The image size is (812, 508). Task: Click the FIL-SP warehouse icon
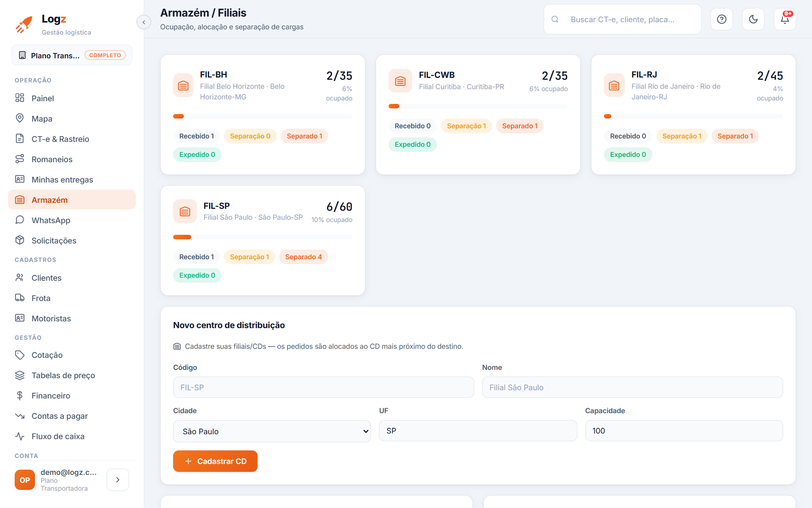[x=185, y=211]
